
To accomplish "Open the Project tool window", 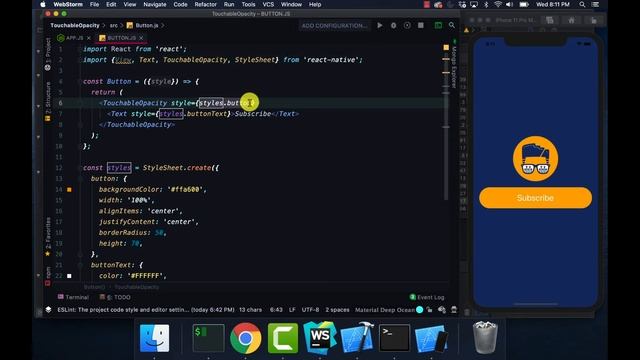I will 48,54.
